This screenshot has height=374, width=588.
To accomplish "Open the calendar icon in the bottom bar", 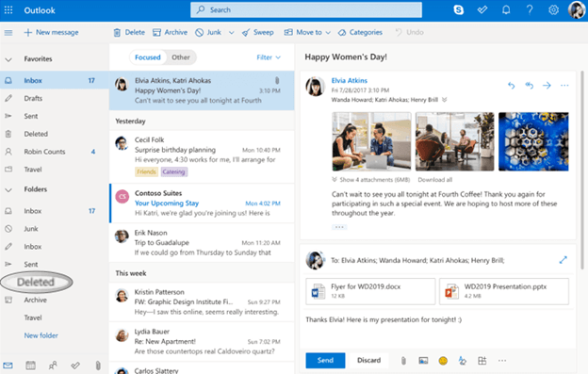I will point(30,365).
